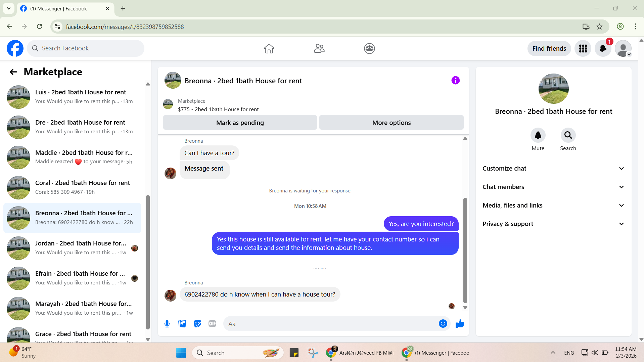
Task: Go back from Marketplace chats list
Action: [13, 72]
